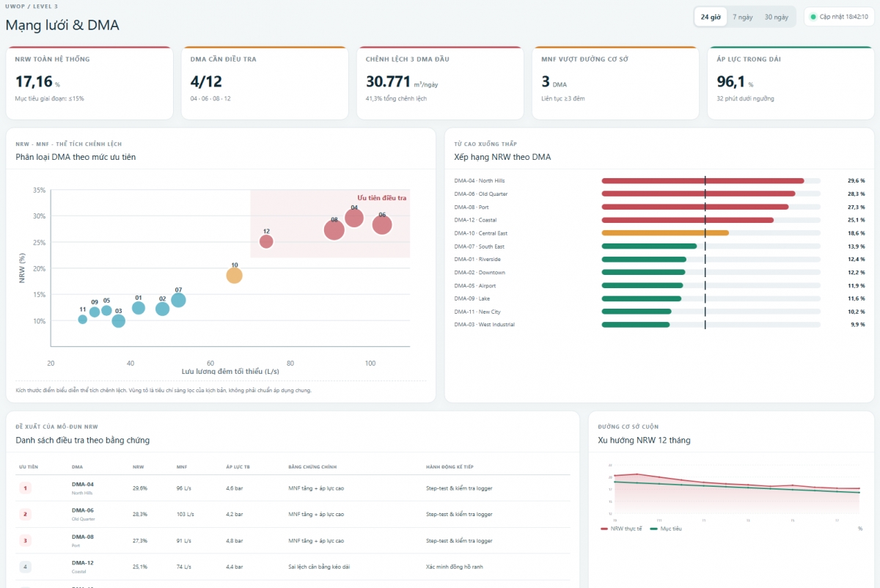Viewport: 880px width, 588px height.
Task: Click bubble 11 in the scatter chart
Action: pyautogui.click(x=83, y=319)
